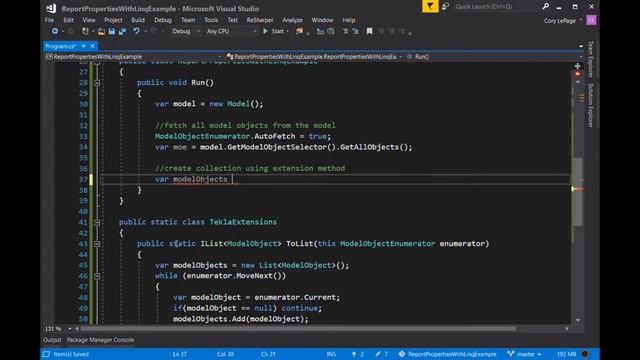Toggle INS insert mode indicator

click(x=331, y=354)
